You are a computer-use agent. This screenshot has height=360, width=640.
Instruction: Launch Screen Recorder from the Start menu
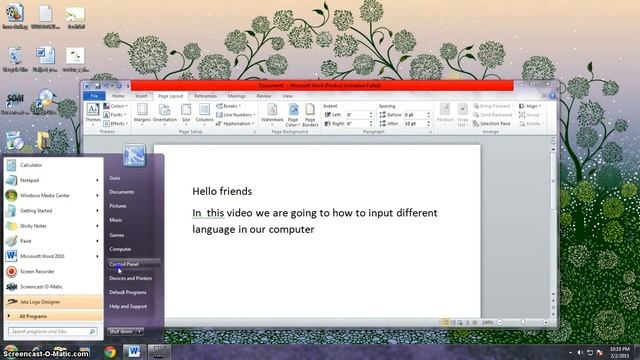pos(53,271)
